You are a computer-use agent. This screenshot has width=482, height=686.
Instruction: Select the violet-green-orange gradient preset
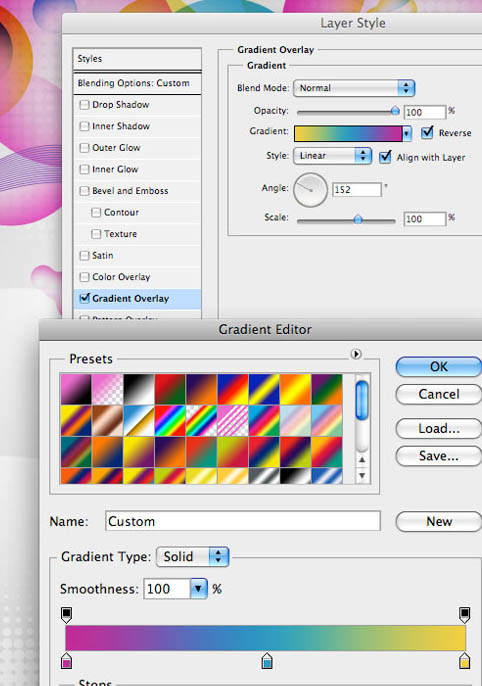click(x=327, y=389)
